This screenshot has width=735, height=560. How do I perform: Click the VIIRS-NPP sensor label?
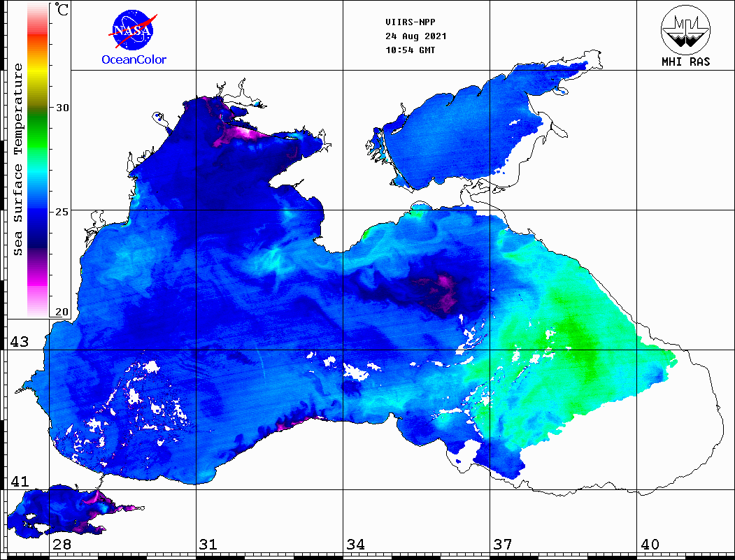[411, 22]
